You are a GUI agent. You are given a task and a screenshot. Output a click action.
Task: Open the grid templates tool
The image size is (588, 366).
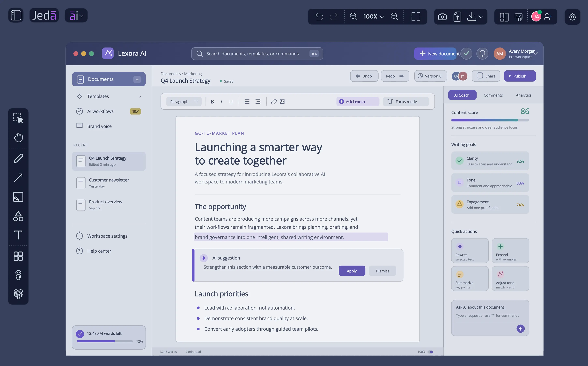tap(18, 256)
